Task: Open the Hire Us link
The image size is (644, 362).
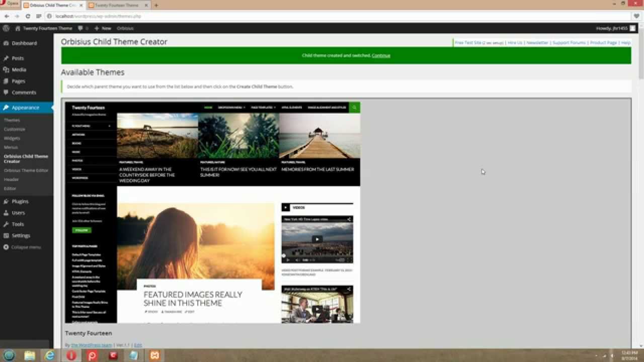Action: coord(515,43)
